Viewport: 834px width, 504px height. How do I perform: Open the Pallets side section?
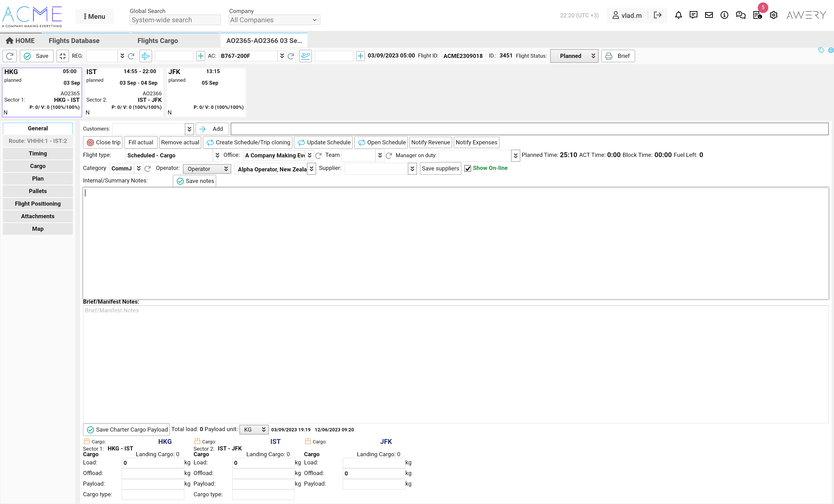click(38, 191)
